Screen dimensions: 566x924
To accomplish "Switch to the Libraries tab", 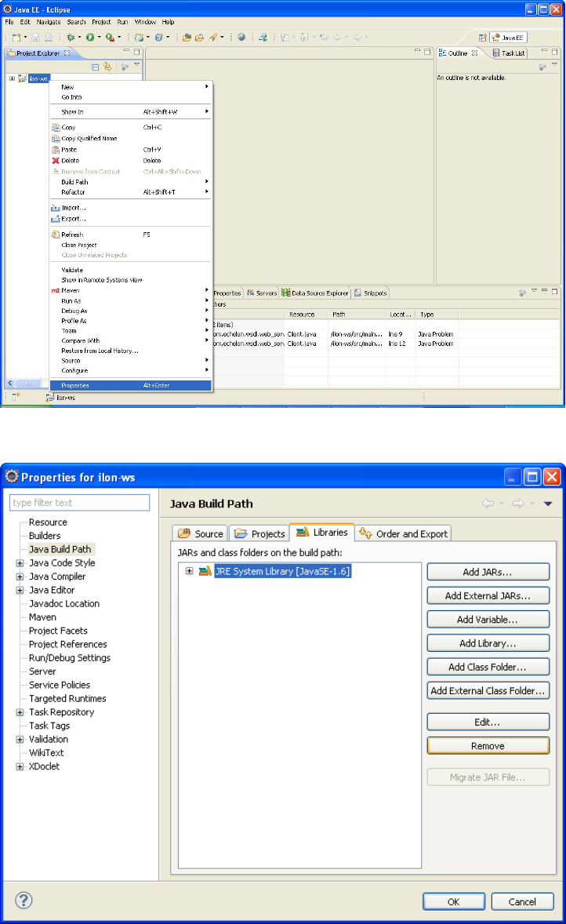I will tap(322, 532).
